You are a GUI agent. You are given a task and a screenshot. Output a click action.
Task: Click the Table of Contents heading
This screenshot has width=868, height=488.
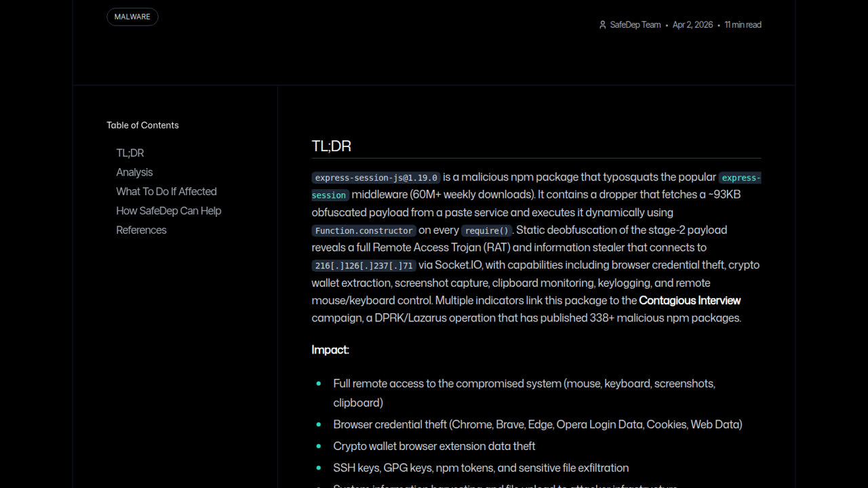point(142,125)
